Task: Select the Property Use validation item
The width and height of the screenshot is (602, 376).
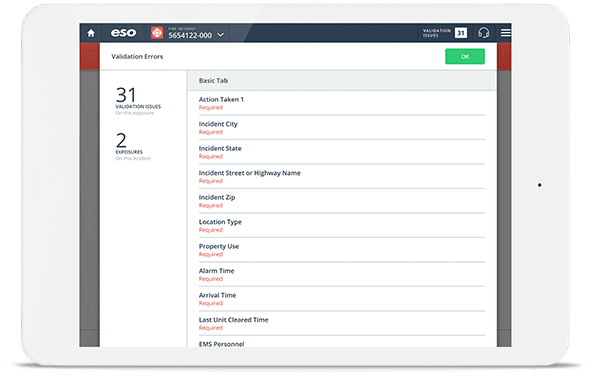Action: (342, 250)
